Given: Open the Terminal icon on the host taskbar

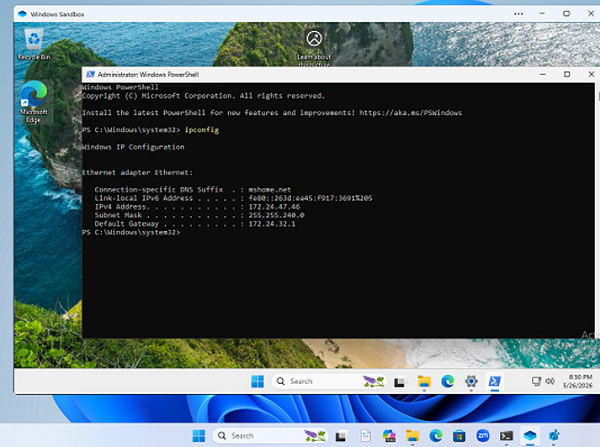Looking at the screenshot, I should [x=506, y=436].
